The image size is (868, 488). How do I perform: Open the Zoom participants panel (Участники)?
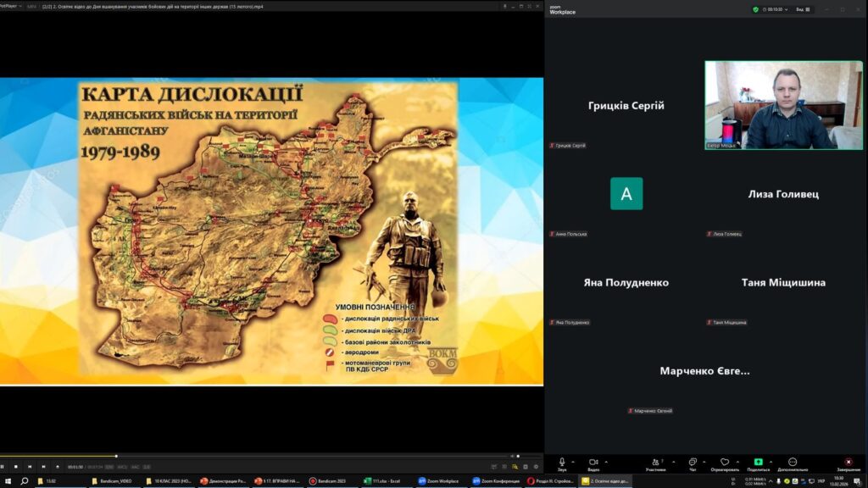tap(654, 463)
